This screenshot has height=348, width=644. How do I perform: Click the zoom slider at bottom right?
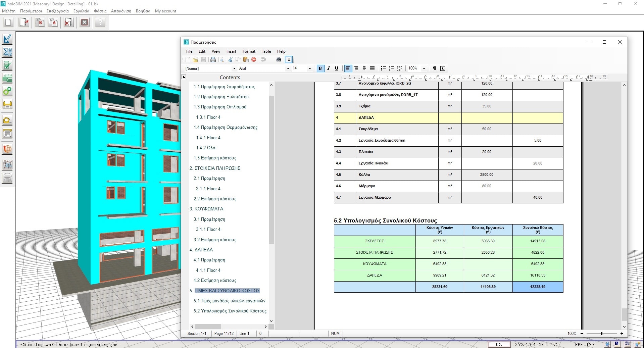(601, 334)
